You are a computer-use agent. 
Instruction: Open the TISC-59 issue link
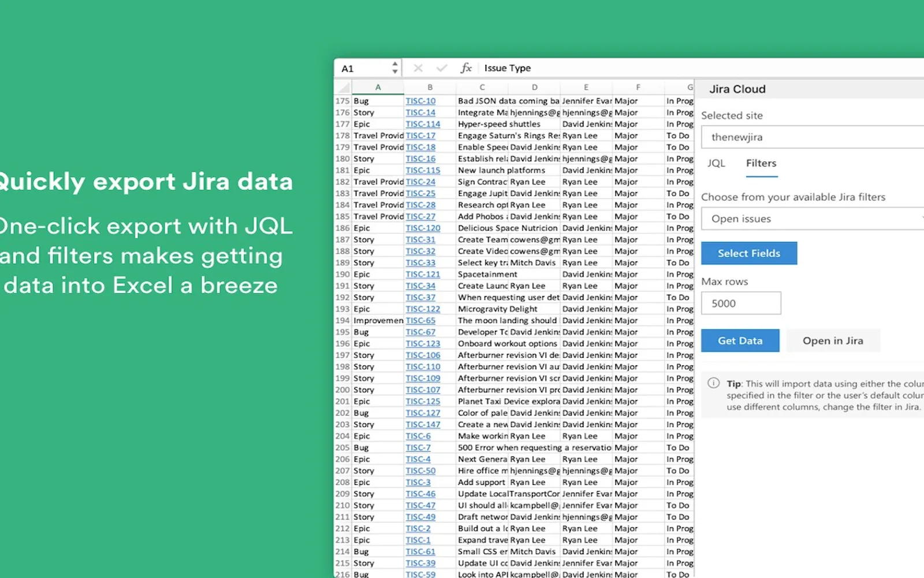pos(420,574)
